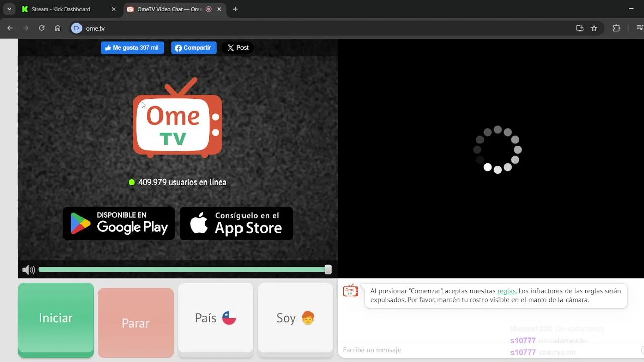This screenshot has width=644, height=362.
Task: Adjust the green volume slider handle
Action: coord(328,269)
